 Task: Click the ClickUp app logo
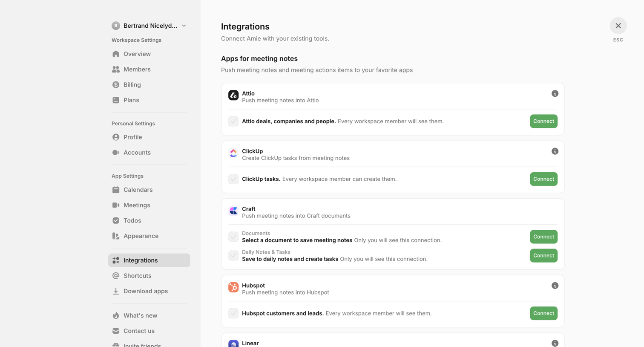click(x=233, y=153)
